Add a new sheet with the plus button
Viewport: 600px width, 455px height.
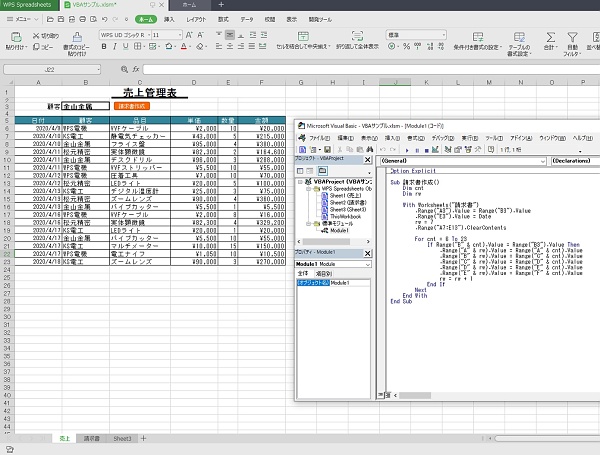(x=143, y=439)
